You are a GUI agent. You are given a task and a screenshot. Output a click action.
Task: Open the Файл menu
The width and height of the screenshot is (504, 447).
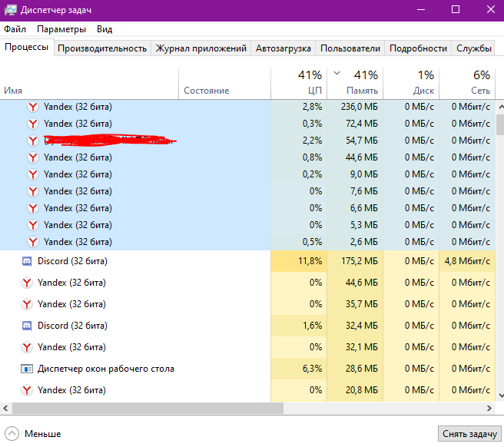click(x=15, y=29)
